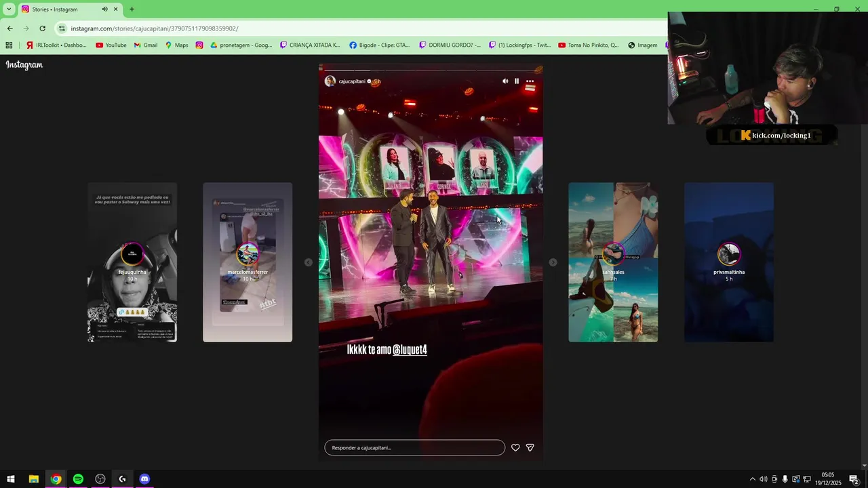Open CRIANÇA XITADA Twitch bookmark
Screen dimensions: 868x488
pyautogui.click(x=310, y=45)
